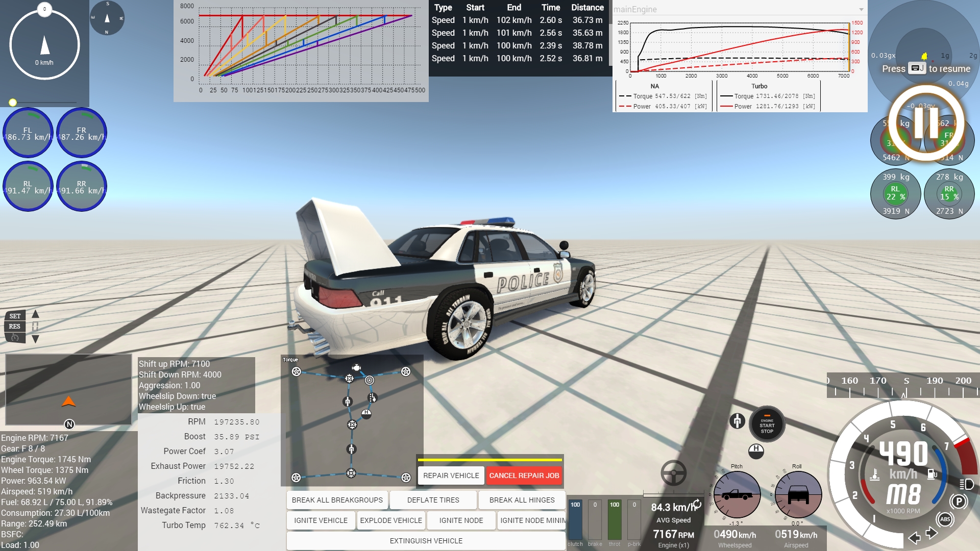The width and height of the screenshot is (980, 551).
Task: Click the N compass marker on minimap
Action: (69, 424)
